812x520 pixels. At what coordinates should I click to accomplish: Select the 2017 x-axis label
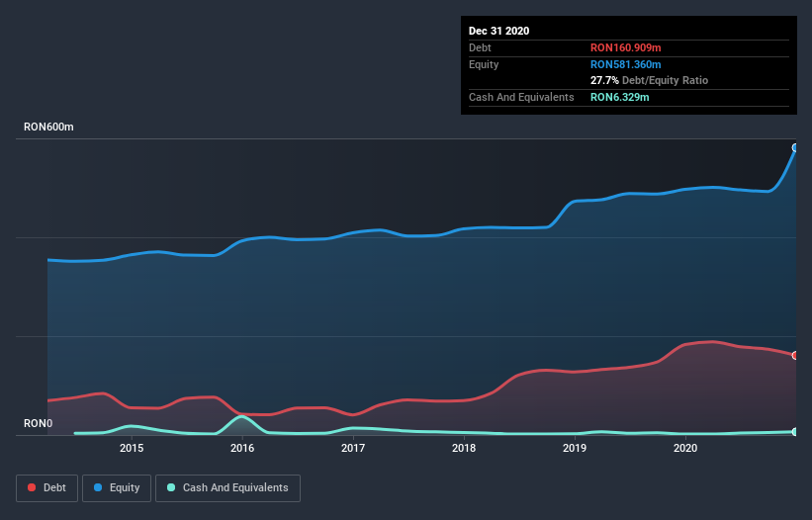[x=353, y=448]
